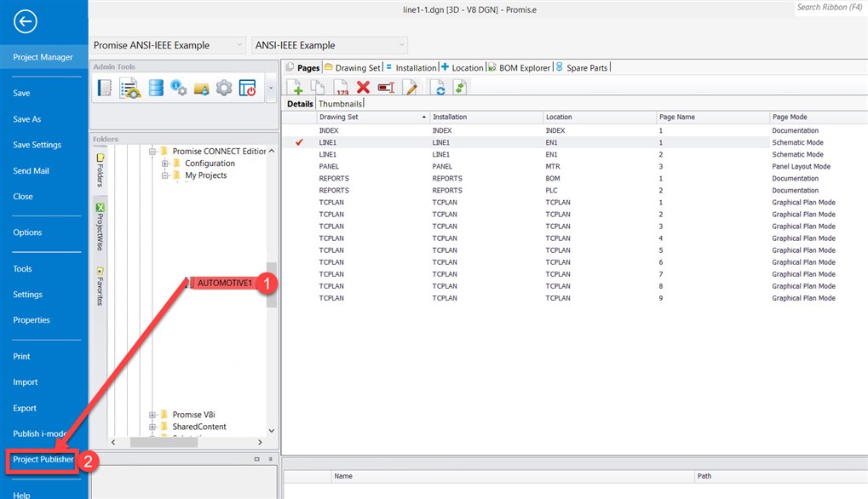Open the notebook icon in Admin Tools
868x499 pixels.
[104, 88]
